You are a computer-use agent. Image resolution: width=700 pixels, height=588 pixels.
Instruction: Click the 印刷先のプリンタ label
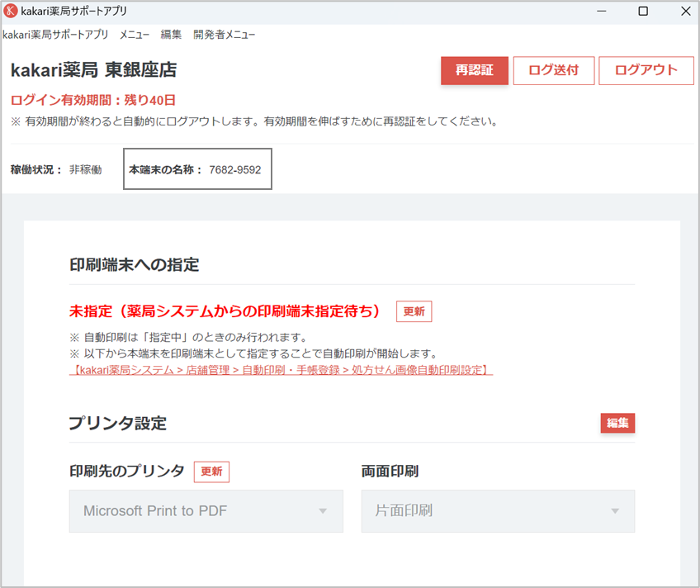point(127,472)
